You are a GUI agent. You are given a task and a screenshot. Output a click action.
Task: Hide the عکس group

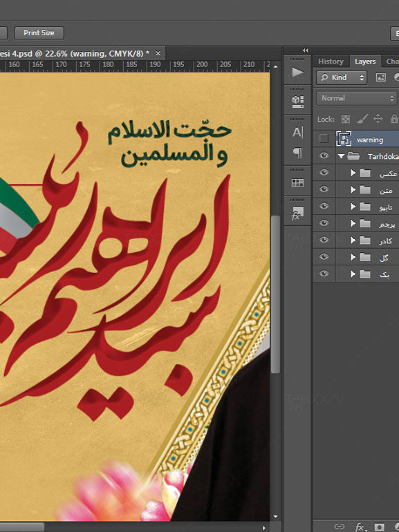pos(324,172)
